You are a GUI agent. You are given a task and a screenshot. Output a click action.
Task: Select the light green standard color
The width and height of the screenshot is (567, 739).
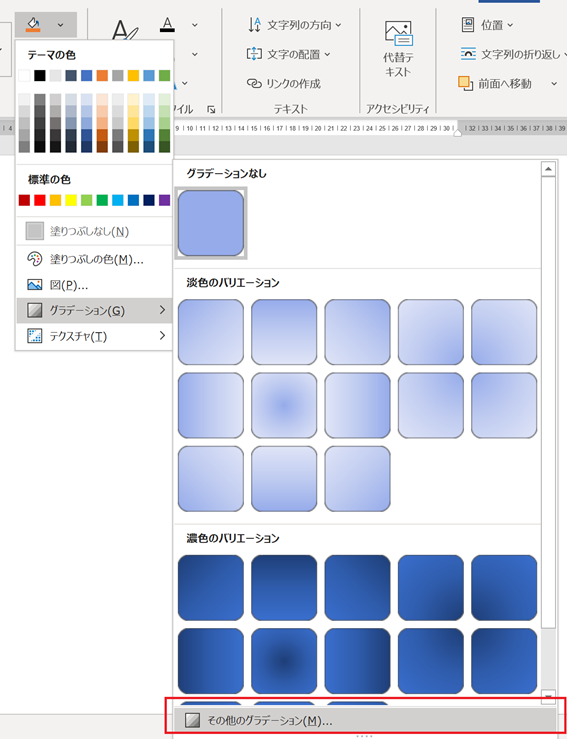coord(87,200)
